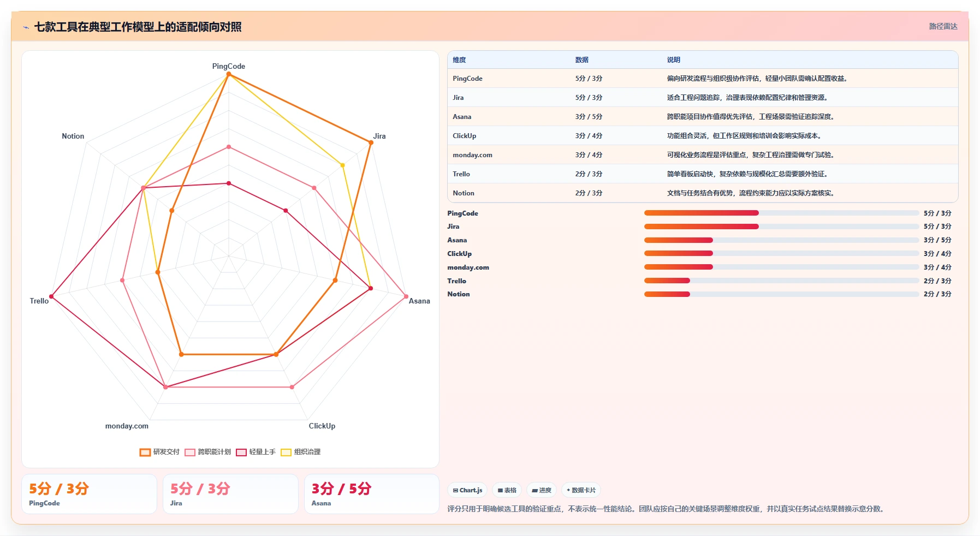Click the pink data point at the Asana vertex

[406, 296]
